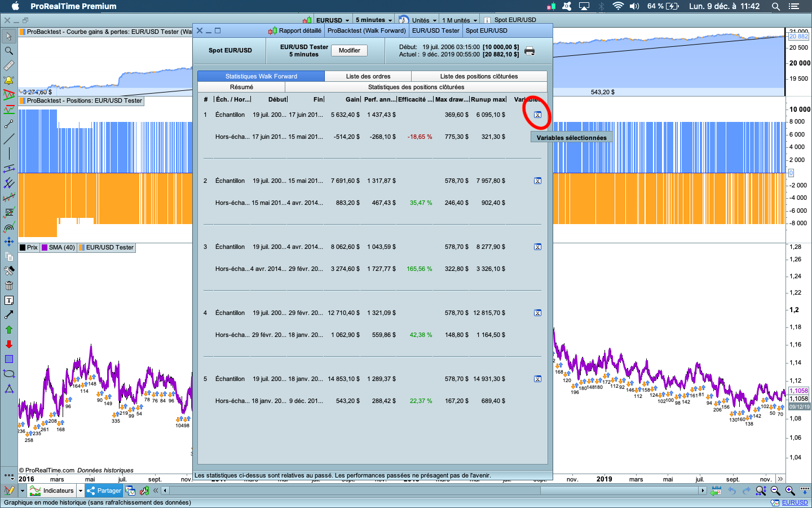Click the Modifier button

point(349,50)
